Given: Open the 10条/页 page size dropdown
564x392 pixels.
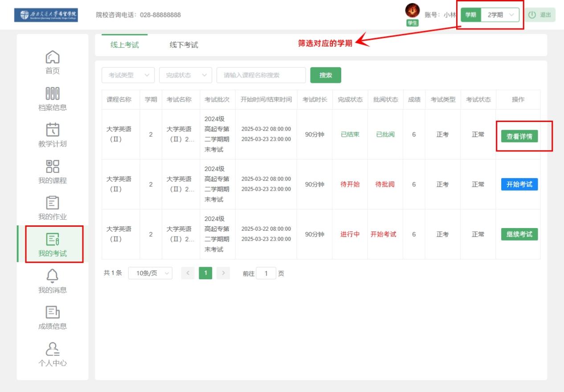Looking at the screenshot, I should coord(150,273).
